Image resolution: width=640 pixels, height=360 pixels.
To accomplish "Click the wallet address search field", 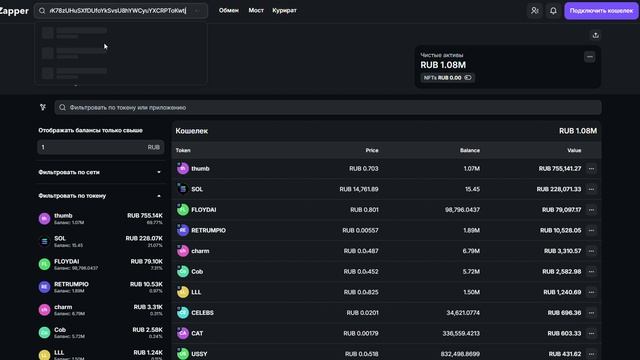I will coord(121,11).
